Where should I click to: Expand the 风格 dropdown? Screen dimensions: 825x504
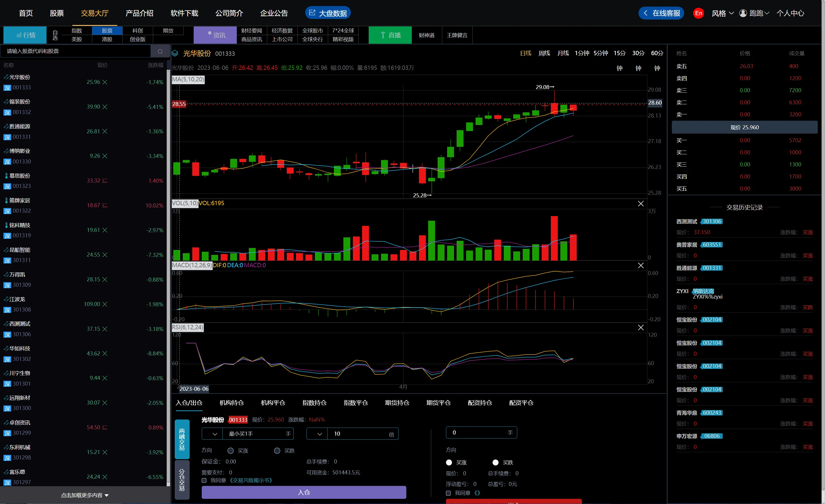(722, 14)
